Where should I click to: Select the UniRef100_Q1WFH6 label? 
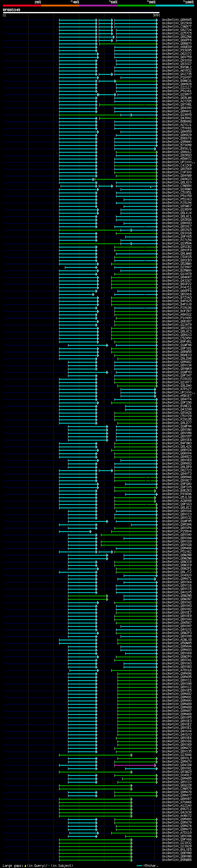point(177,345)
